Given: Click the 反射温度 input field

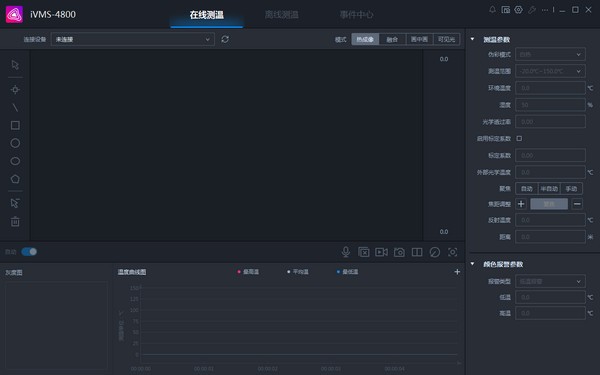Looking at the screenshot, I should click(550, 220).
